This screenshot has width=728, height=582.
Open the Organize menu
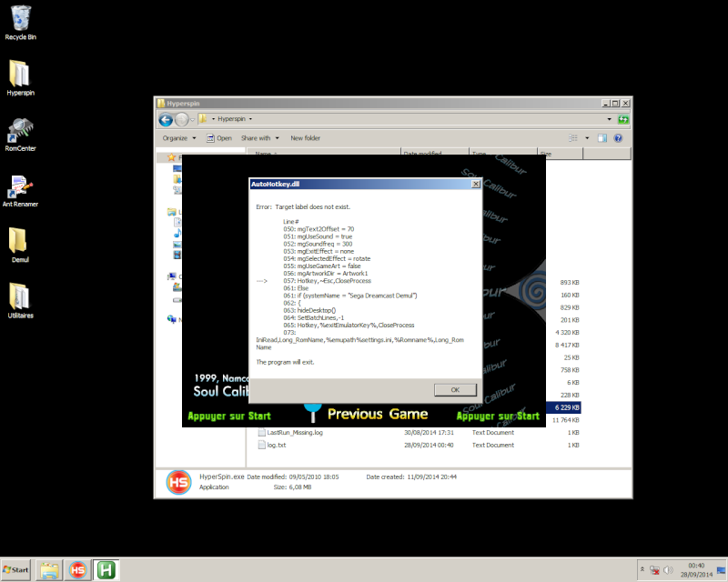[x=179, y=138]
